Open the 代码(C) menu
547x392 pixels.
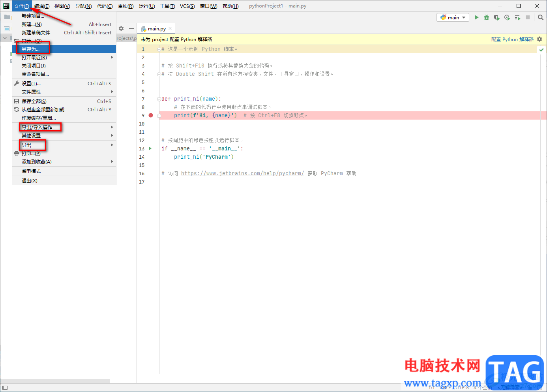105,6
